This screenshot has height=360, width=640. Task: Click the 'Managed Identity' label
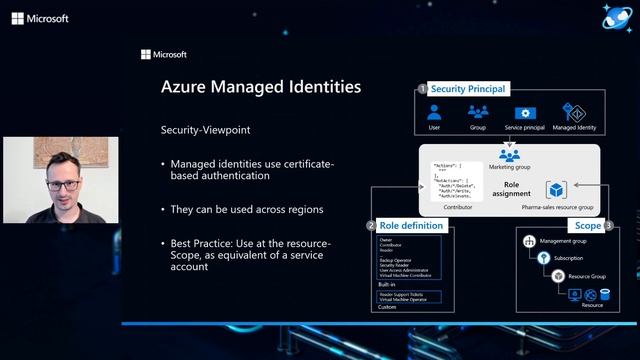point(574,127)
